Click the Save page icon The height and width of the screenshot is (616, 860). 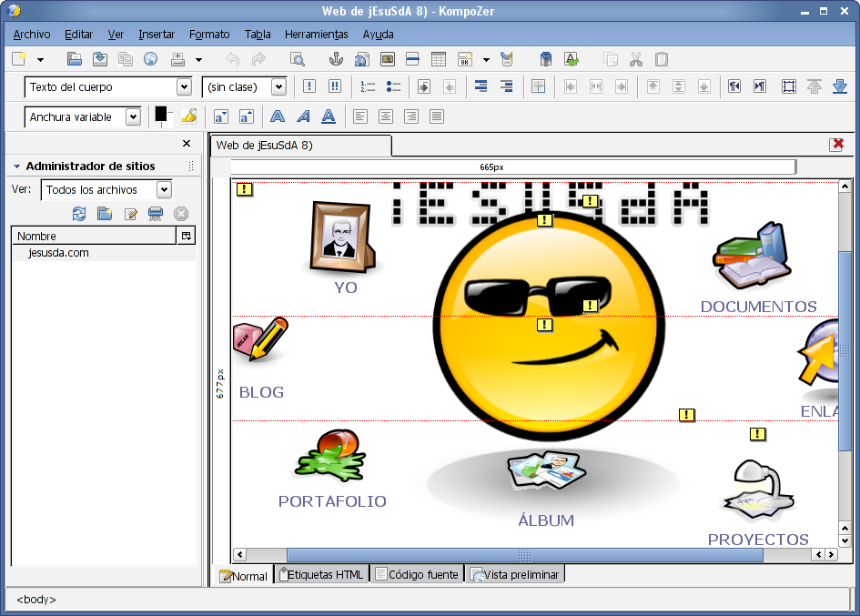tap(100, 59)
